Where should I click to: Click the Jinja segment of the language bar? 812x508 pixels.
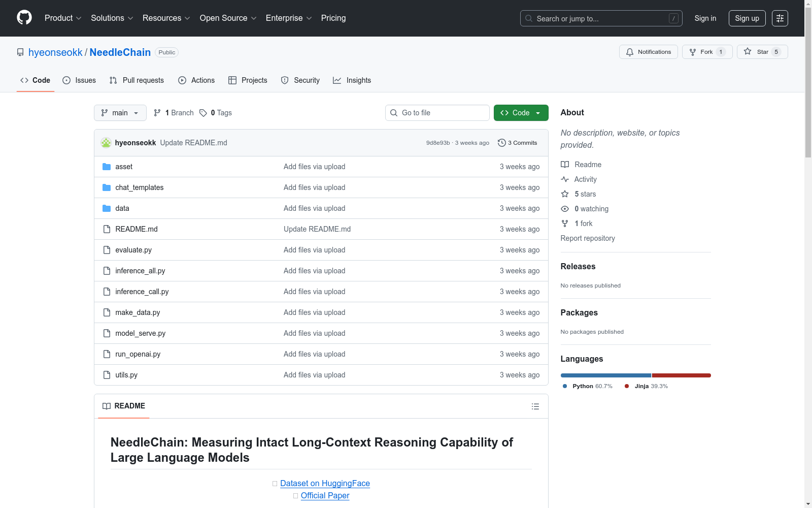[682, 375]
